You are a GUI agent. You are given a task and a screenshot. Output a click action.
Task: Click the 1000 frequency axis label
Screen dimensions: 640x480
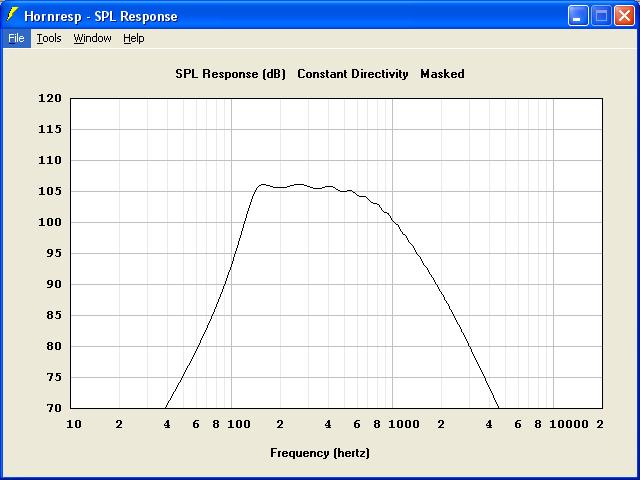click(404, 424)
